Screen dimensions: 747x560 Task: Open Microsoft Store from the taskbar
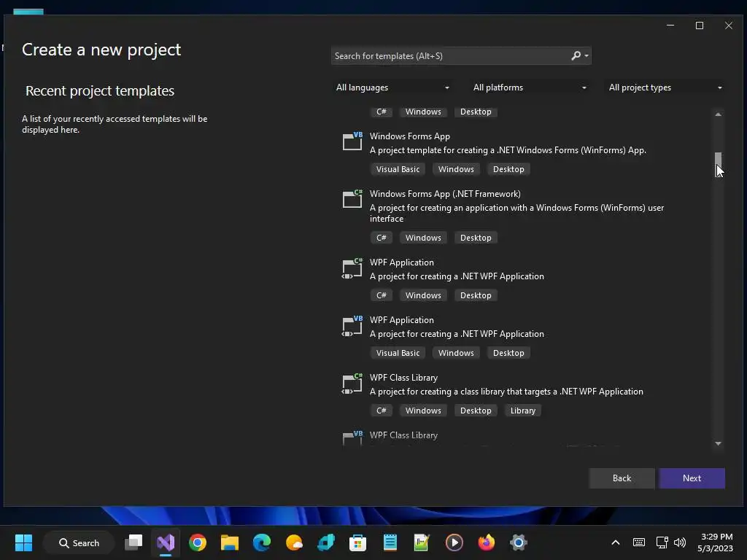pos(357,542)
